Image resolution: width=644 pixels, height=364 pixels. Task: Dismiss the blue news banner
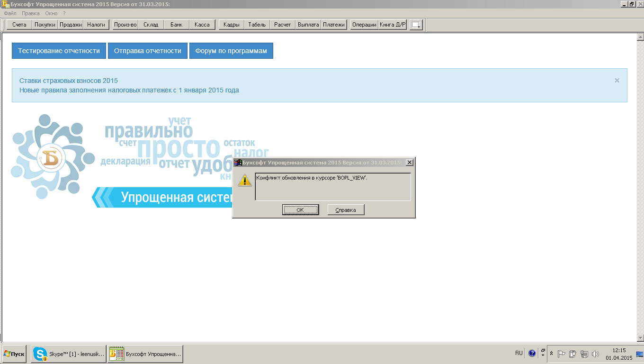(x=617, y=81)
